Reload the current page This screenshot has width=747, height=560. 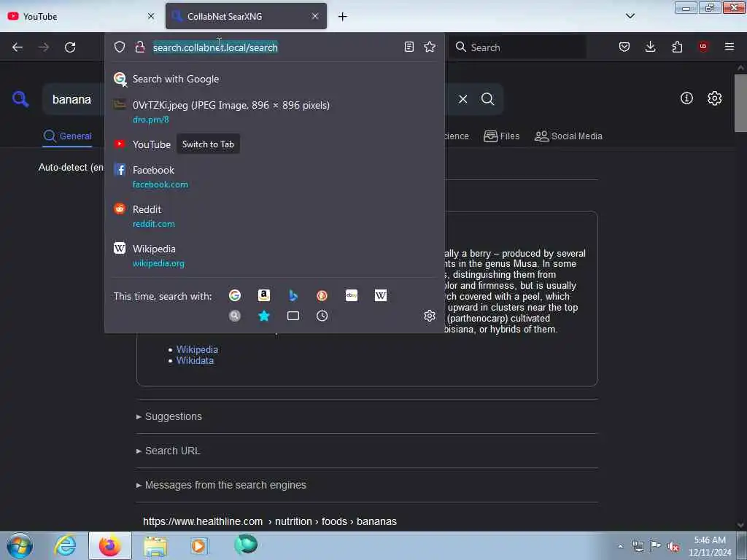(70, 47)
